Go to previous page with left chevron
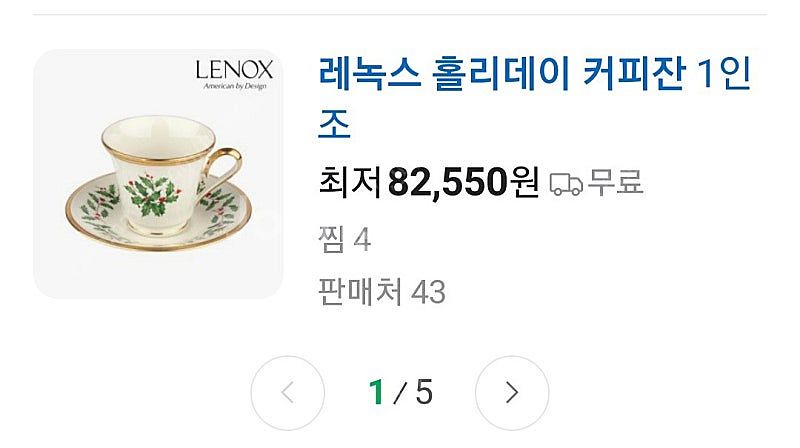This screenshot has height=448, width=800. 288,393
